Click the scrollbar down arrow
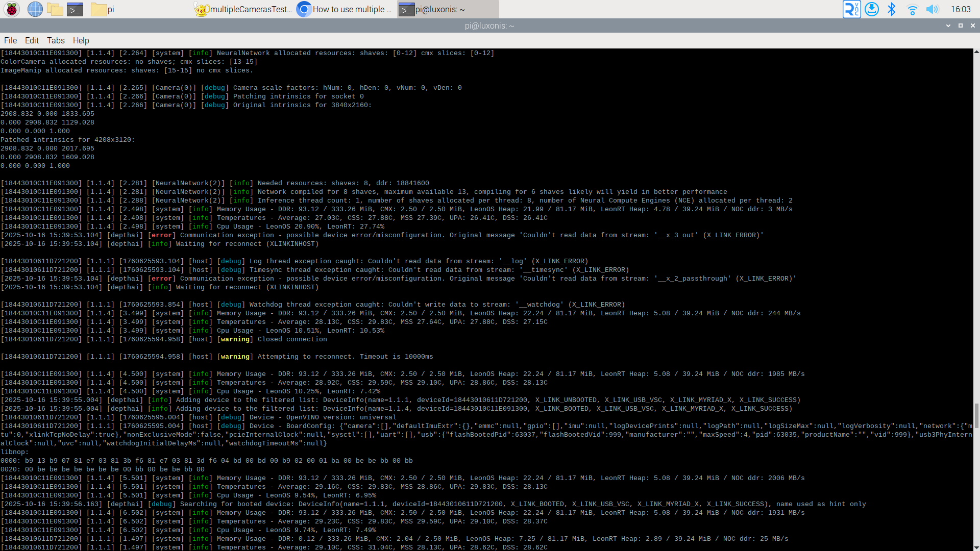The height and width of the screenshot is (551, 980). (x=976, y=547)
